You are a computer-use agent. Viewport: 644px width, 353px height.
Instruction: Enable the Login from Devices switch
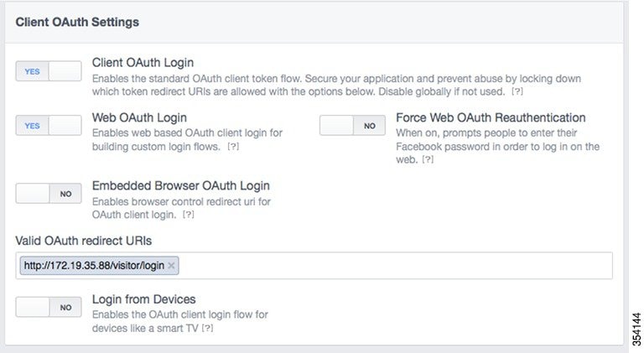[x=48, y=308]
